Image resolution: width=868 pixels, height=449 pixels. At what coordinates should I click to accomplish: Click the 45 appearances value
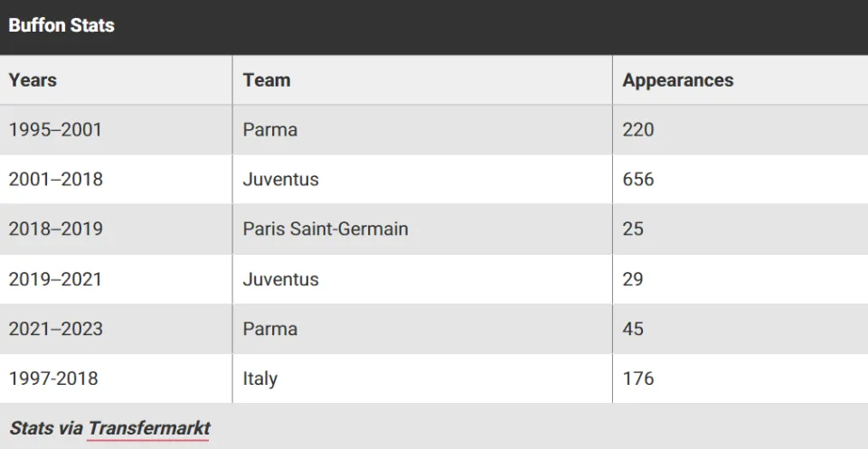tap(633, 329)
